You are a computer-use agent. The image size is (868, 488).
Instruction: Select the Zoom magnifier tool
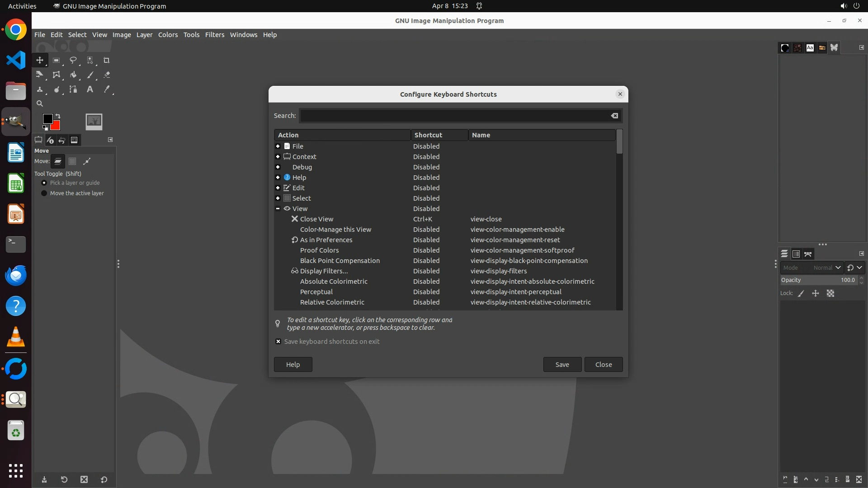click(x=40, y=103)
